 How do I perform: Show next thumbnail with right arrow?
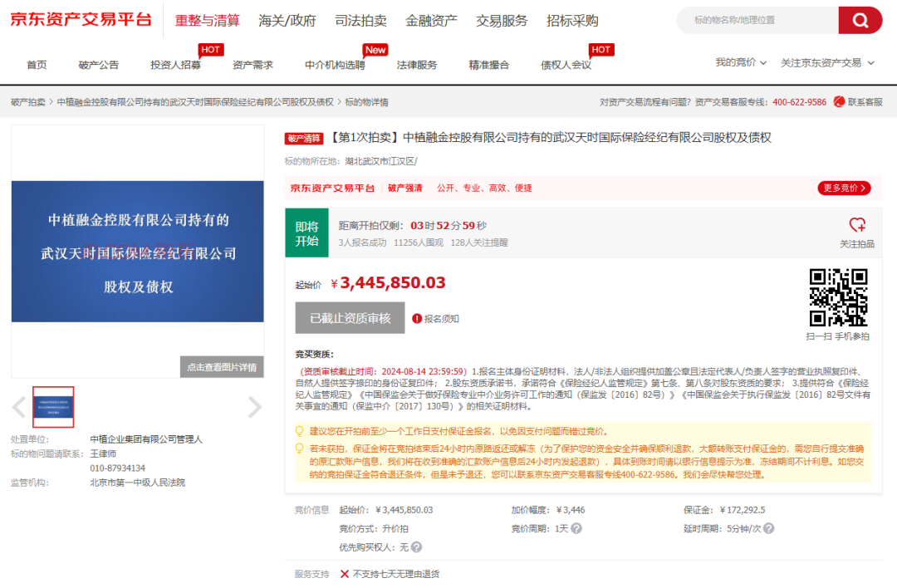point(255,407)
